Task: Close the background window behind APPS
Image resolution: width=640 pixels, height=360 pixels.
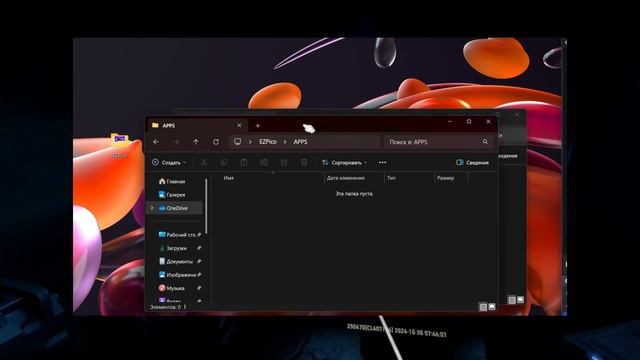Action: tap(517, 115)
